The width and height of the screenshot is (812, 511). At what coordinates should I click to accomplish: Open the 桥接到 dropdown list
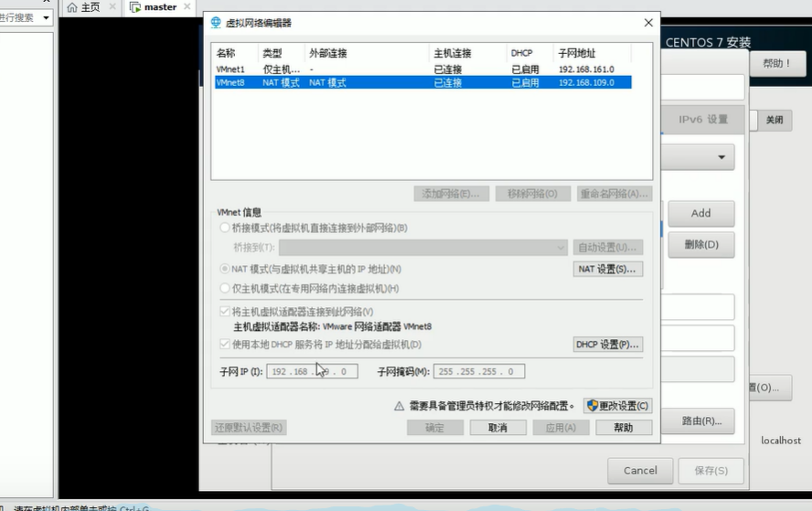tap(423, 248)
